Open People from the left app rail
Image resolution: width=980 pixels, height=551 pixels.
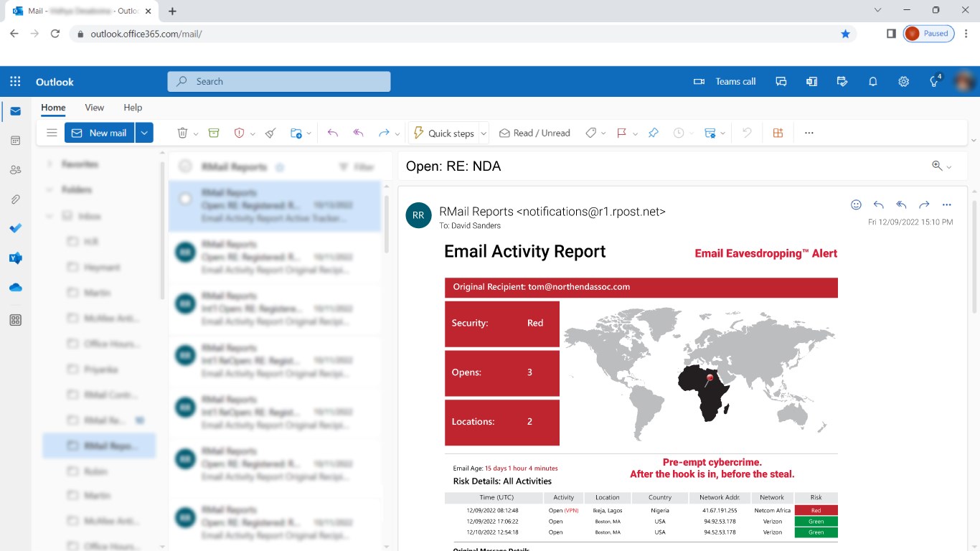pos(15,170)
